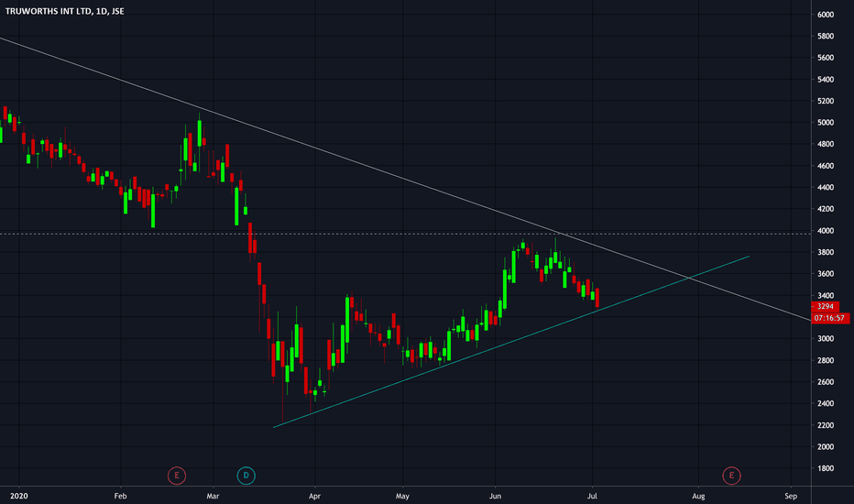
Task: Click the countdown timer 07:16:57
Action: 829,318
